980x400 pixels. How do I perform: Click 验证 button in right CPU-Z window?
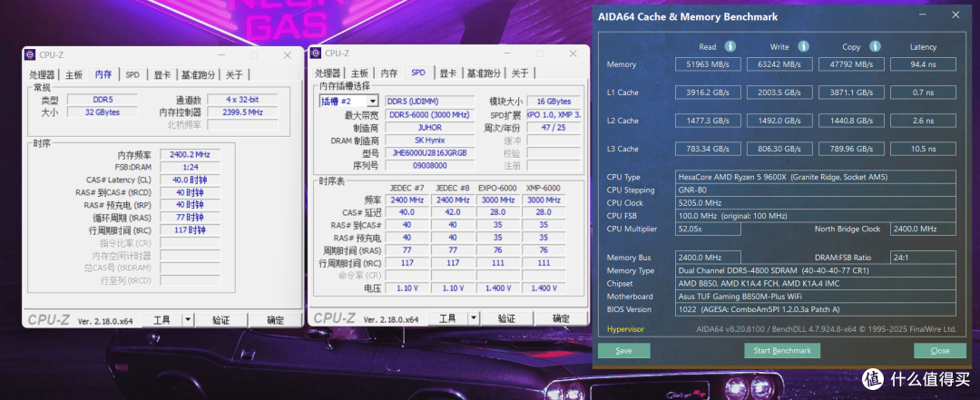(506, 318)
